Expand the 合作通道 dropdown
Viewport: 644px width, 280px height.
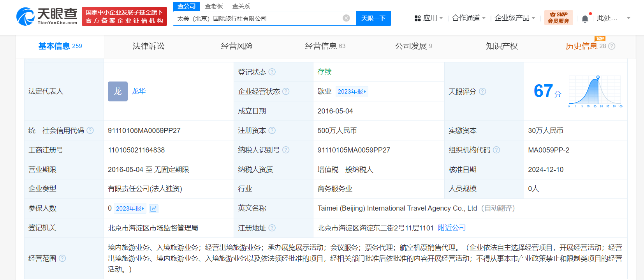click(469, 18)
